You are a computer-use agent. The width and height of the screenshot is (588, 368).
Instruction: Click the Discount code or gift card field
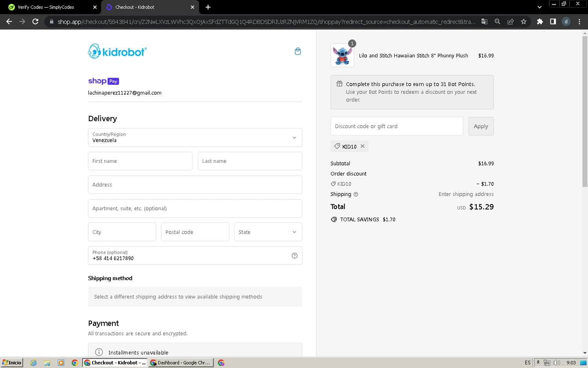pos(397,126)
